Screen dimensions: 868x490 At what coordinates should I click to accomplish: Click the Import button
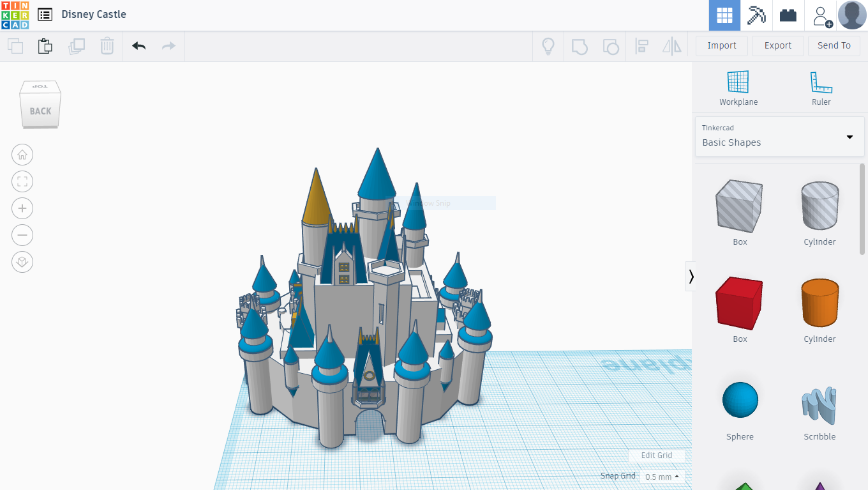click(x=722, y=45)
